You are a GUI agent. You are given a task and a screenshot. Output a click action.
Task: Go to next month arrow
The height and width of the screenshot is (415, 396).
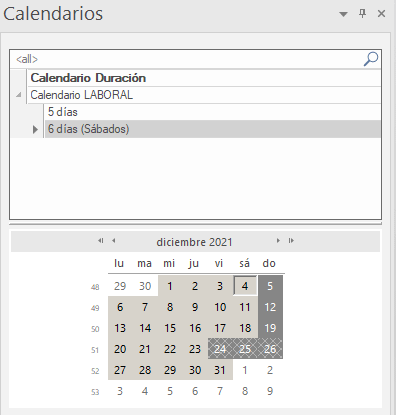[278, 241]
